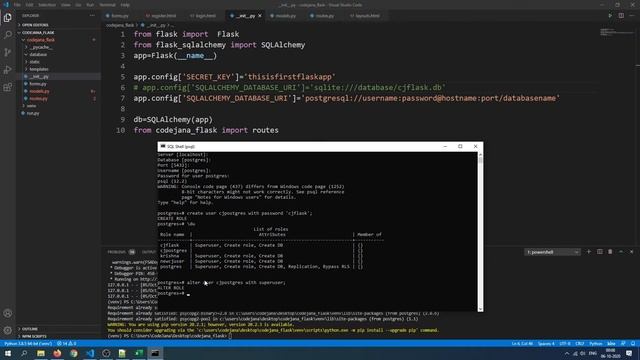This screenshot has height=360, width=640.
Task: Open the Accounts menu in activity bar
Action: (x=7, y=313)
